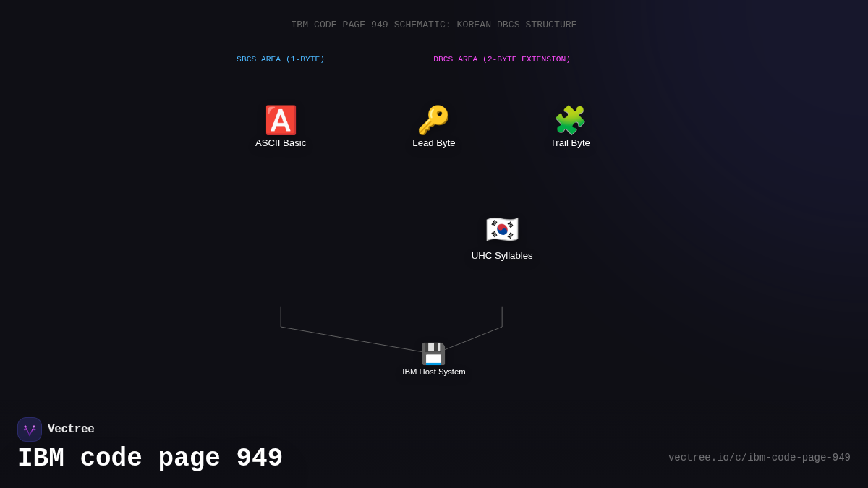Click the purple gradient Vectree badge

(x=30, y=429)
